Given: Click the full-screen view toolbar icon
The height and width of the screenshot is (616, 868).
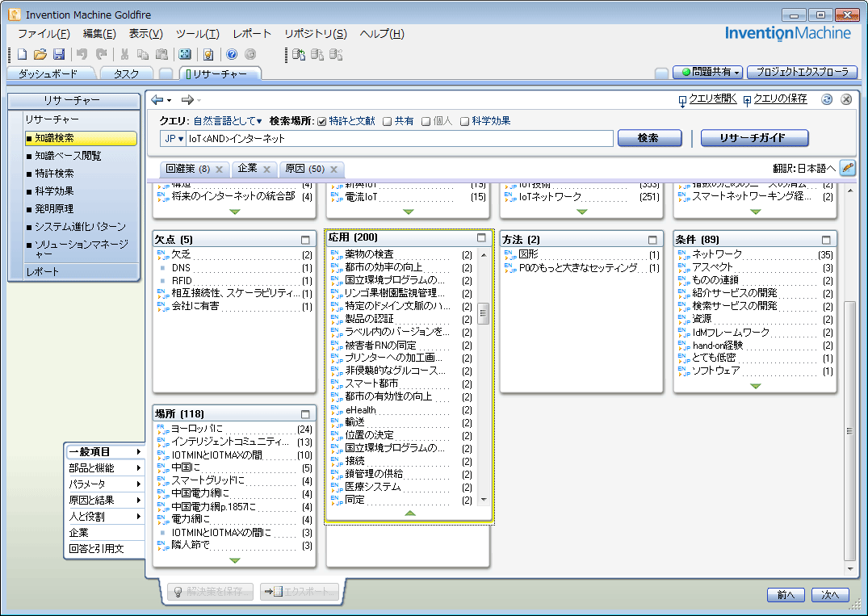Looking at the screenshot, I should point(185,54).
